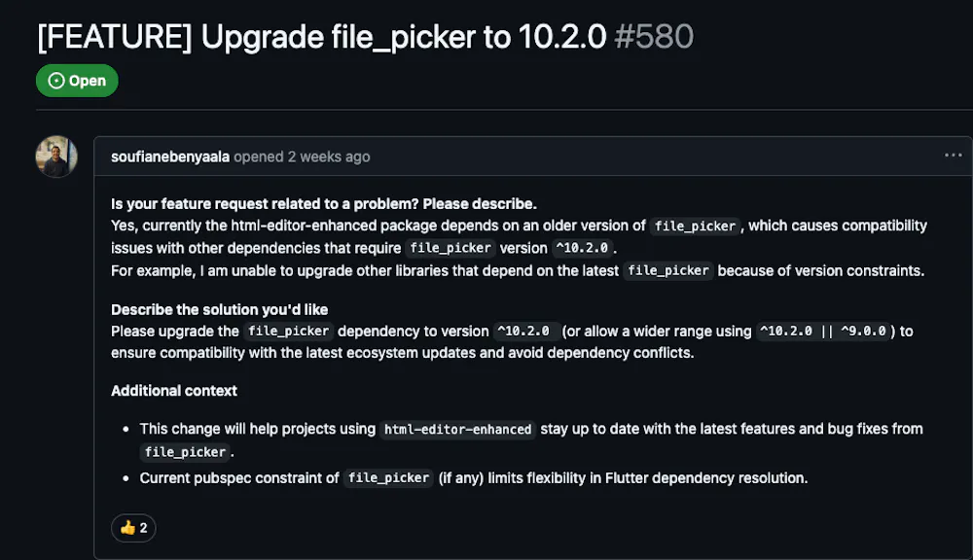Click the reaction count 2
The width and height of the screenshot is (973, 560).
click(x=143, y=528)
